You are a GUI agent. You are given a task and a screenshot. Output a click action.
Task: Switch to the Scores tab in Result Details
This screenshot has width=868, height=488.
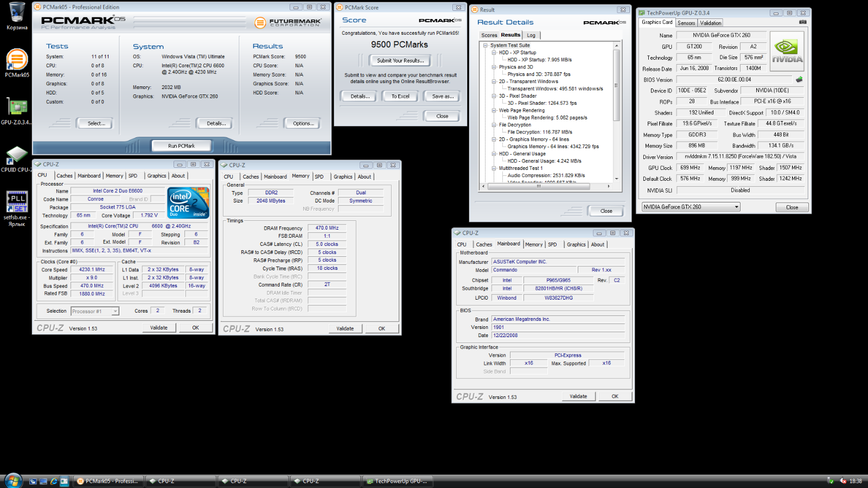[x=489, y=35]
